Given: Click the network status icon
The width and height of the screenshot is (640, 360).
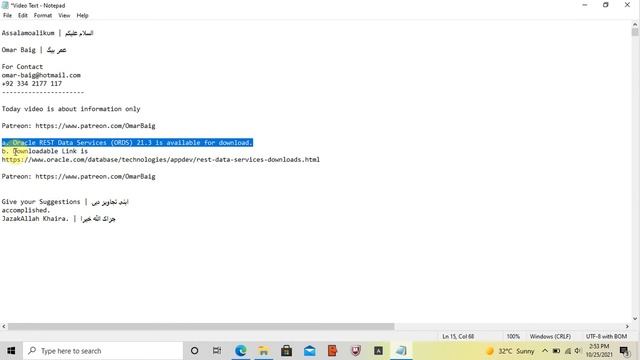Looking at the screenshot, I should click(x=568, y=351).
